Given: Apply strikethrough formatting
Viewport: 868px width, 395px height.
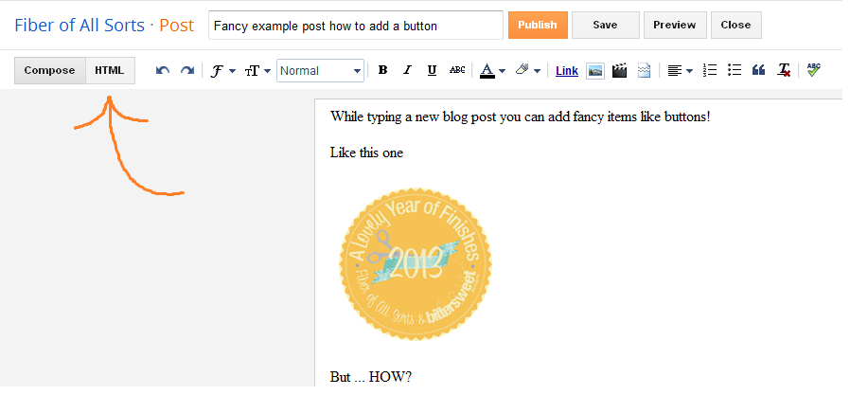Looking at the screenshot, I should (457, 70).
